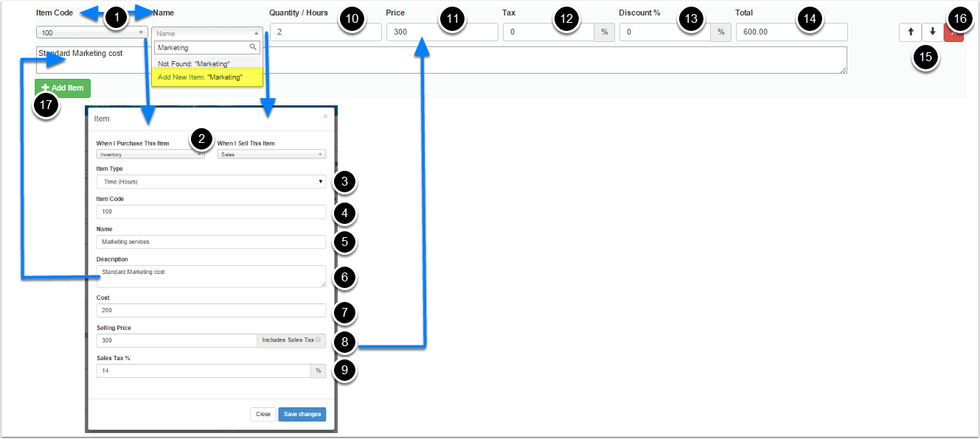Click the Not Found: "Marketing" entry
This screenshot has height=439, width=980.
pyautogui.click(x=207, y=64)
